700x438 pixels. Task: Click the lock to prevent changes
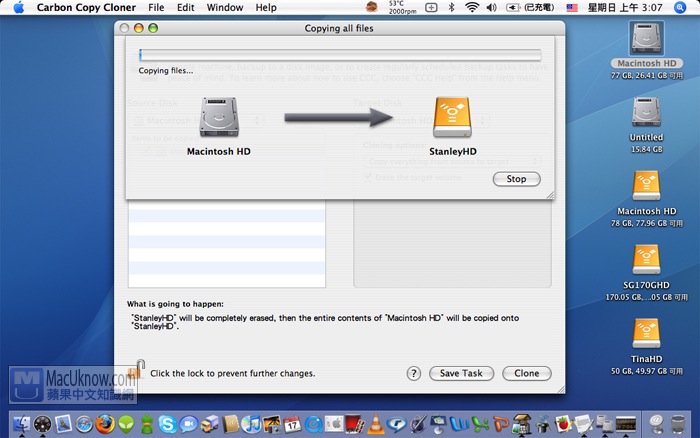[137, 371]
